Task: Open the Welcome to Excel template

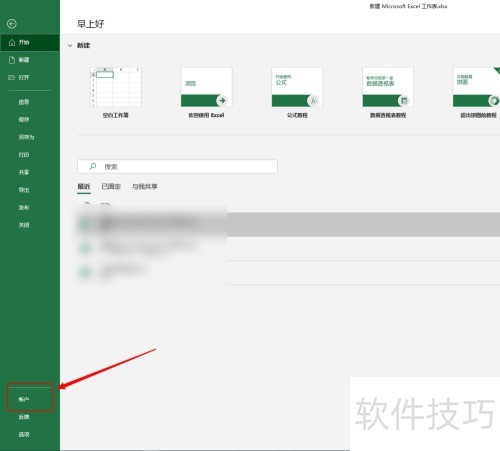Action: coord(206,93)
